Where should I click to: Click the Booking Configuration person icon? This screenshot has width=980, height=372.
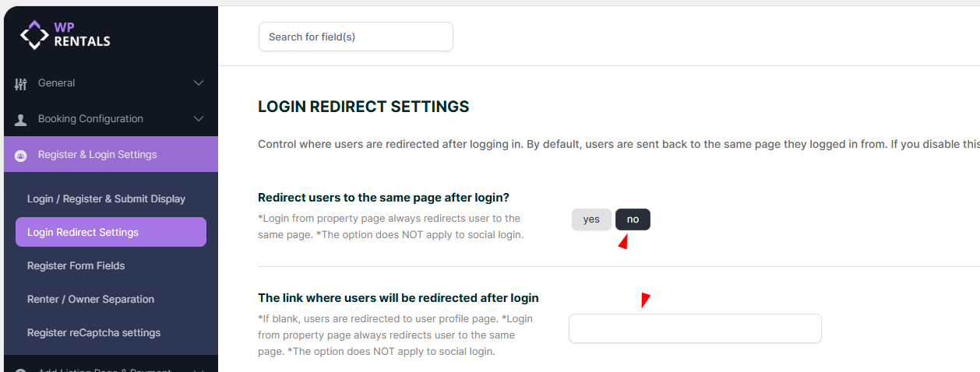[21, 119]
